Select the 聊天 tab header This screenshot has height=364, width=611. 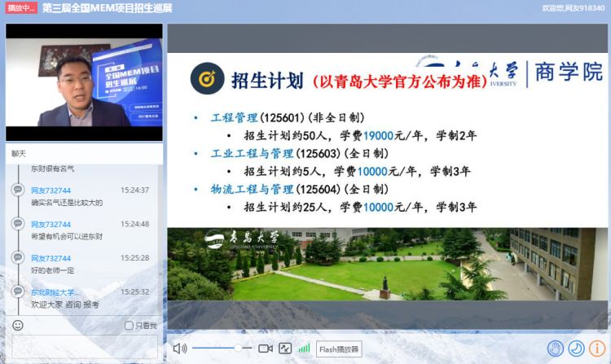pyautogui.click(x=19, y=154)
